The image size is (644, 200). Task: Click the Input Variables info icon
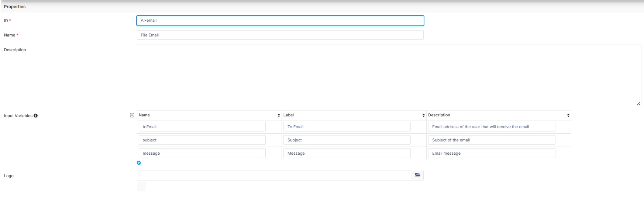pos(36,116)
